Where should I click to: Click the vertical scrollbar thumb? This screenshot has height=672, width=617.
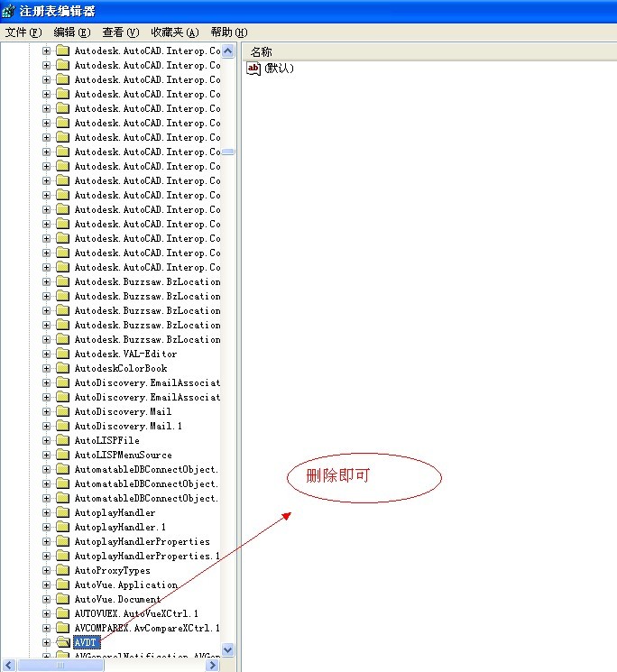click(228, 152)
